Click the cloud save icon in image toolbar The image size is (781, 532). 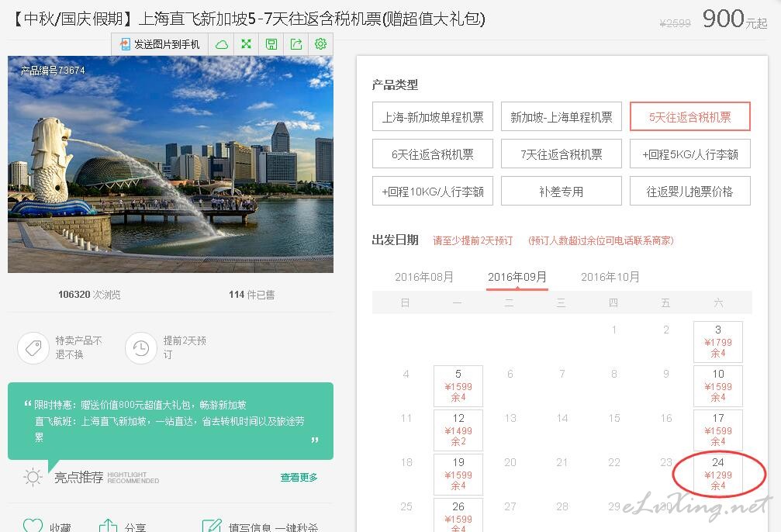tap(222, 44)
